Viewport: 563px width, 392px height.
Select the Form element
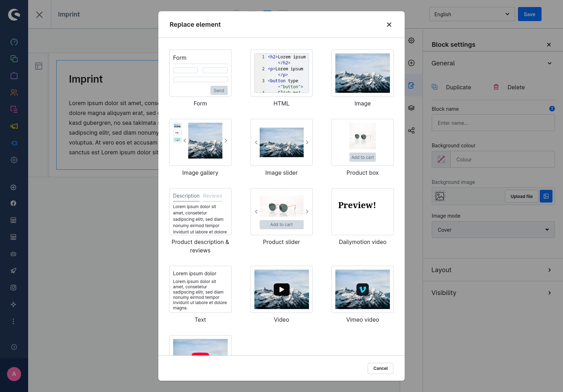tap(200, 73)
